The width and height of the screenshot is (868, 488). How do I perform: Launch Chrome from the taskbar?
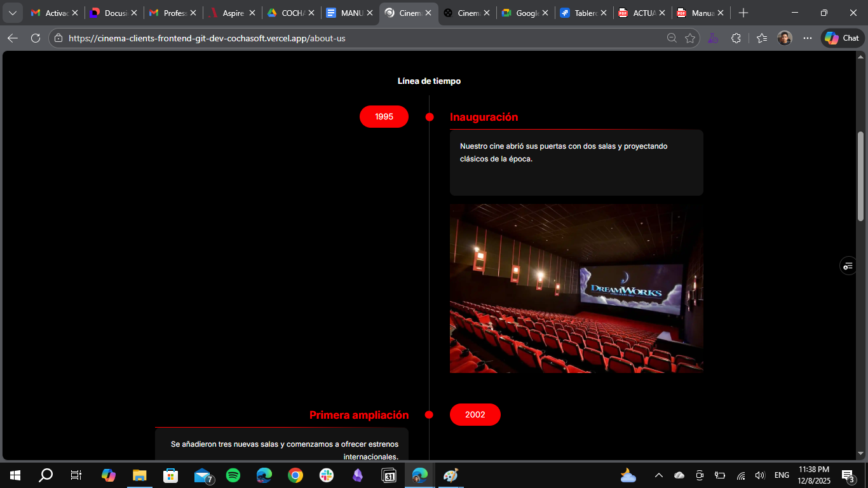pyautogui.click(x=295, y=475)
